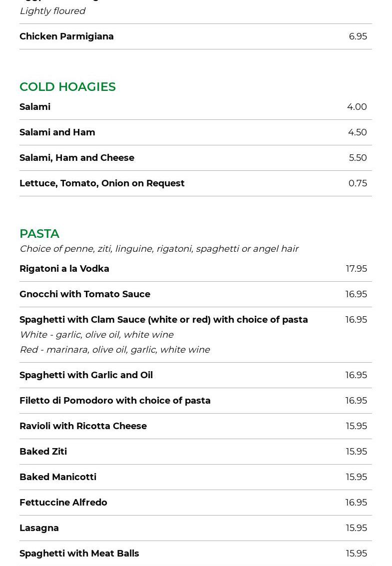Select the Baked Manicotti item
This screenshot has height=566, width=392.
pos(58,477)
